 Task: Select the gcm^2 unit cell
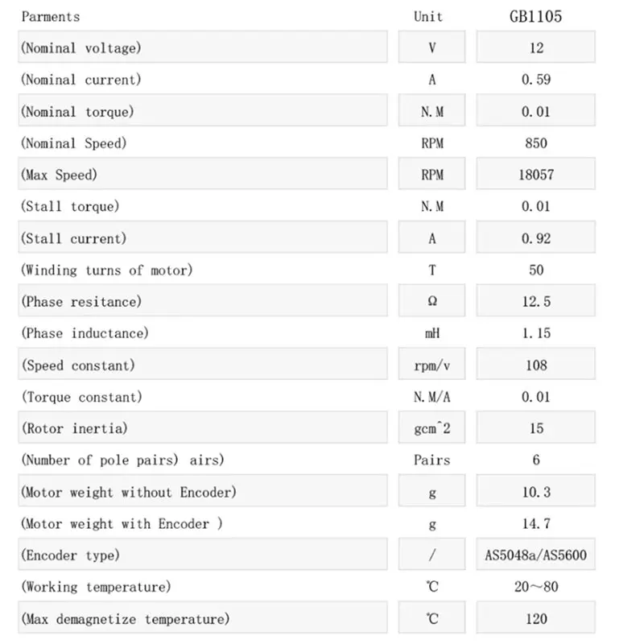432,428
